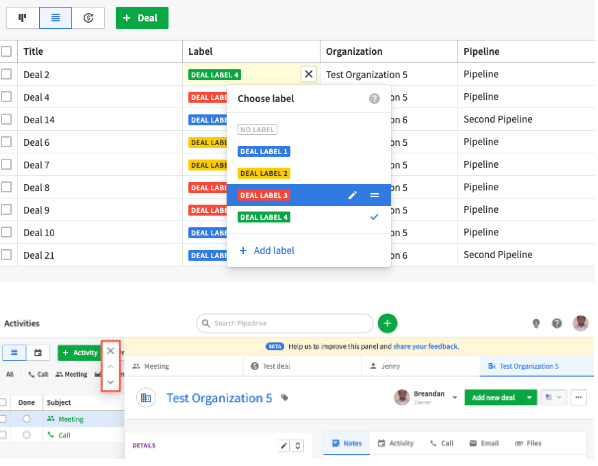The image size is (598, 466).
Task: Edit Deal Label 3 with pencil icon
Action: pyautogui.click(x=352, y=195)
